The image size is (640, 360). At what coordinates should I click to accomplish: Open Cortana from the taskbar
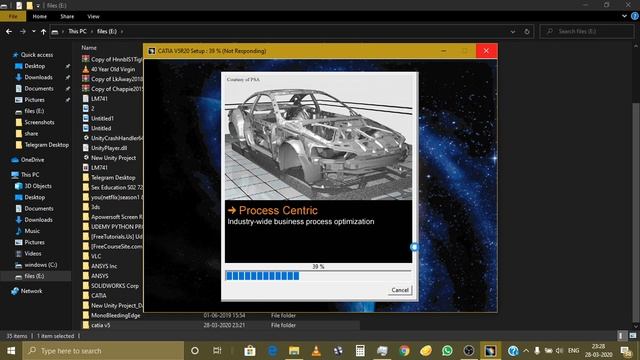(x=195, y=351)
